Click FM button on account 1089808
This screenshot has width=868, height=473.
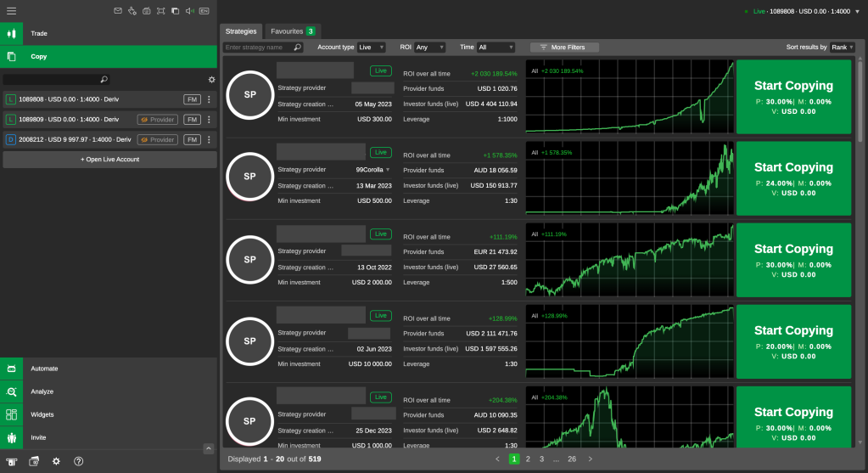[192, 99]
